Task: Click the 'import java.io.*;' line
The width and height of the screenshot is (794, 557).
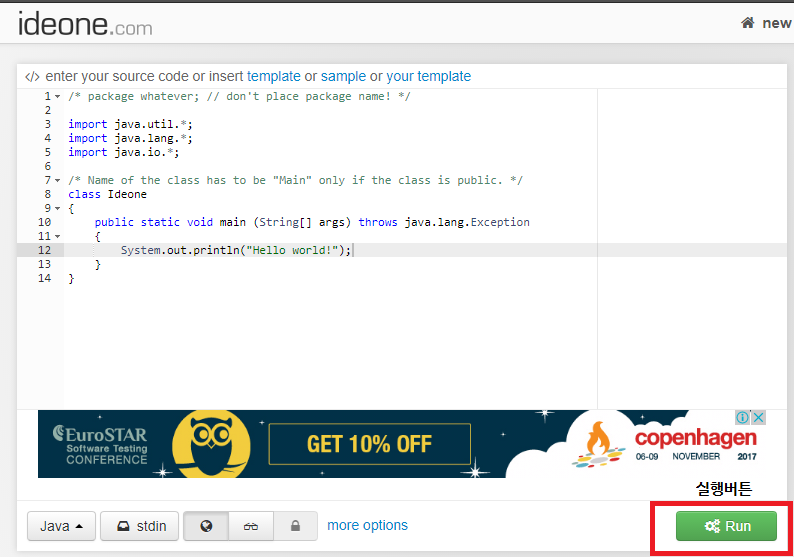Action: 124,152
